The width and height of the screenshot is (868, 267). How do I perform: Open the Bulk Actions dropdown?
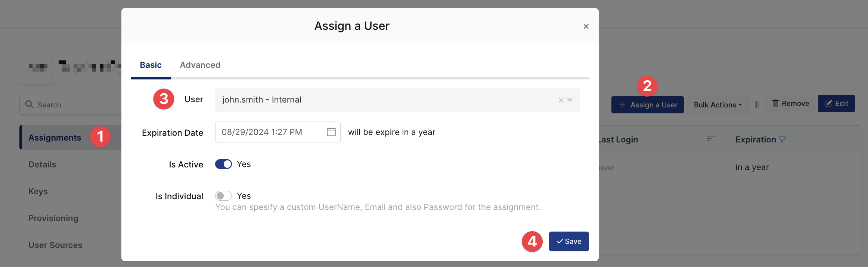click(717, 105)
